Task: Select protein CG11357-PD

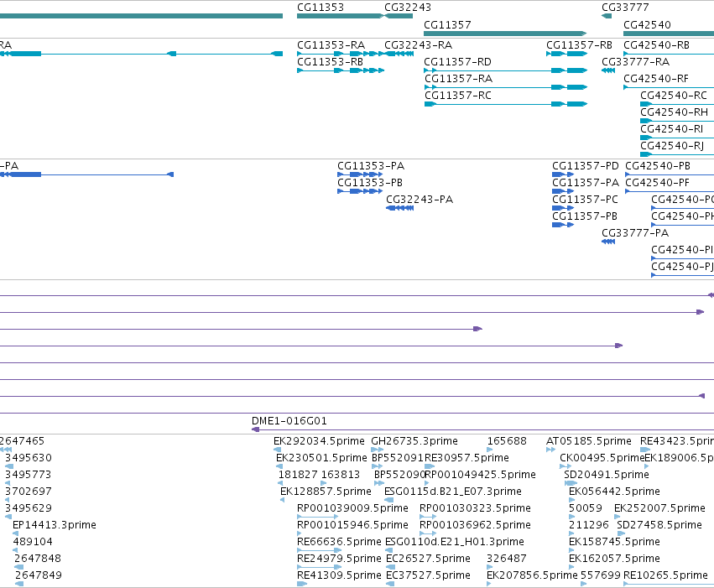Action: 563,174
